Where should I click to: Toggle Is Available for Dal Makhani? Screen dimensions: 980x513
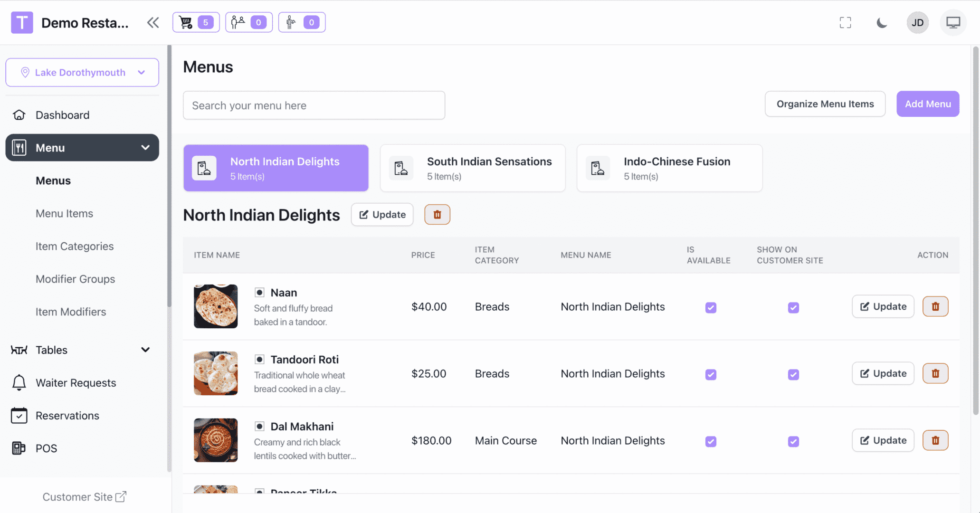click(711, 441)
